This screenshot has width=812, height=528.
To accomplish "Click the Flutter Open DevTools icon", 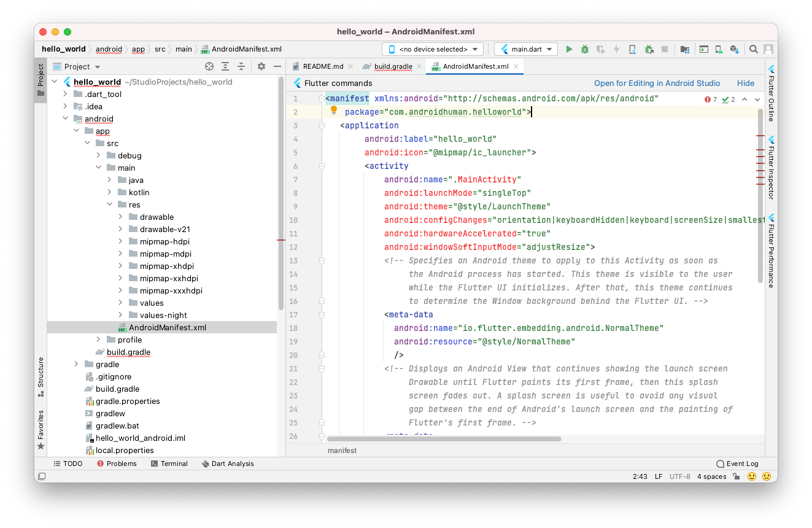I will (x=633, y=49).
